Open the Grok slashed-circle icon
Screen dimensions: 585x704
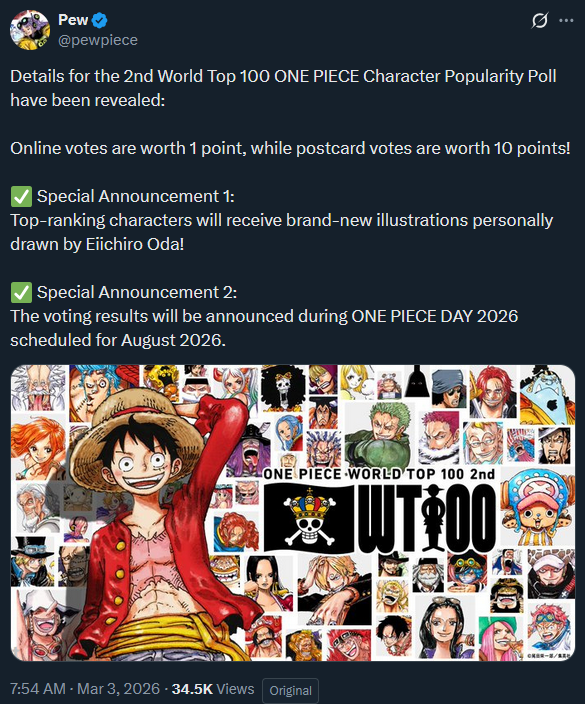pos(539,20)
